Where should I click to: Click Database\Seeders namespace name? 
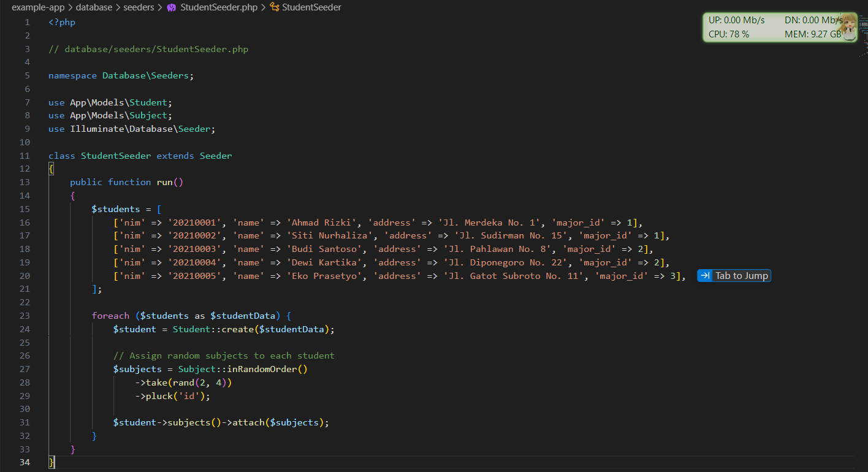click(145, 75)
